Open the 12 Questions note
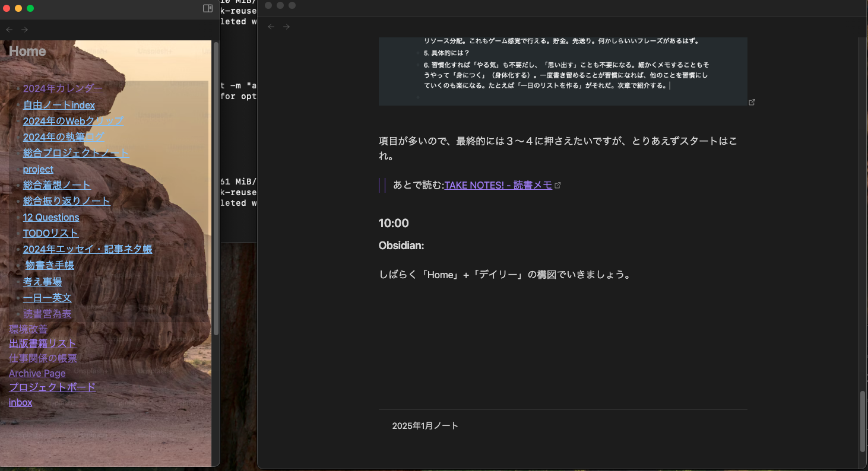868x471 pixels. coord(51,217)
